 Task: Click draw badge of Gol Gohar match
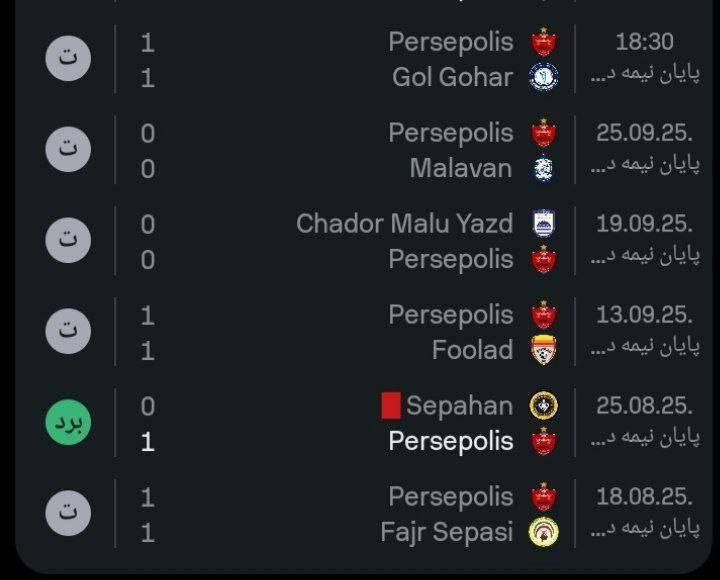68,59
